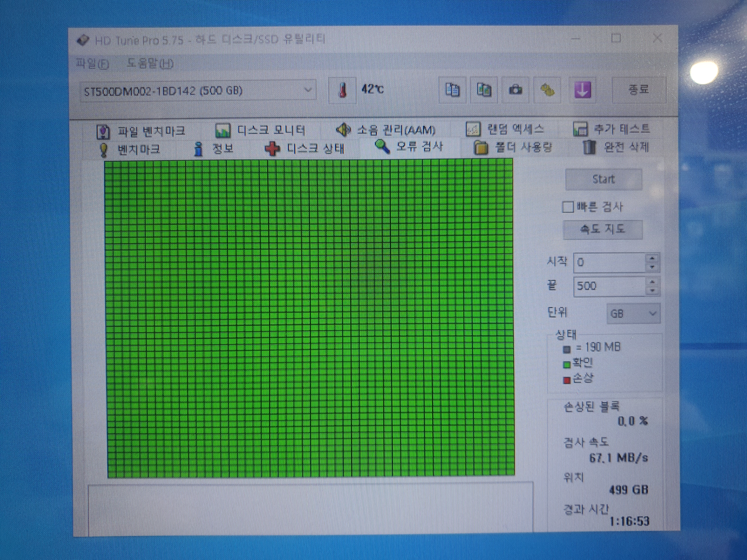
Task: Click the Start button
Action: 603,179
